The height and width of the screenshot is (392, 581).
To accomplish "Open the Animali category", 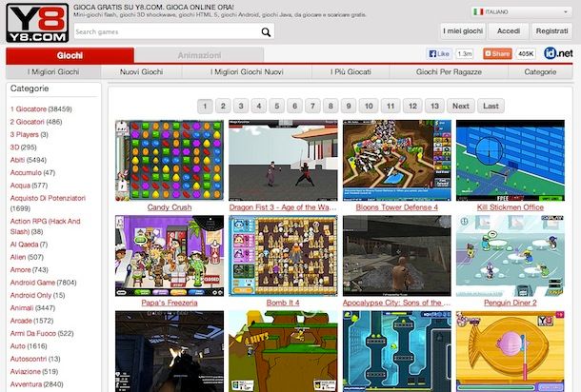I will (22, 308).
